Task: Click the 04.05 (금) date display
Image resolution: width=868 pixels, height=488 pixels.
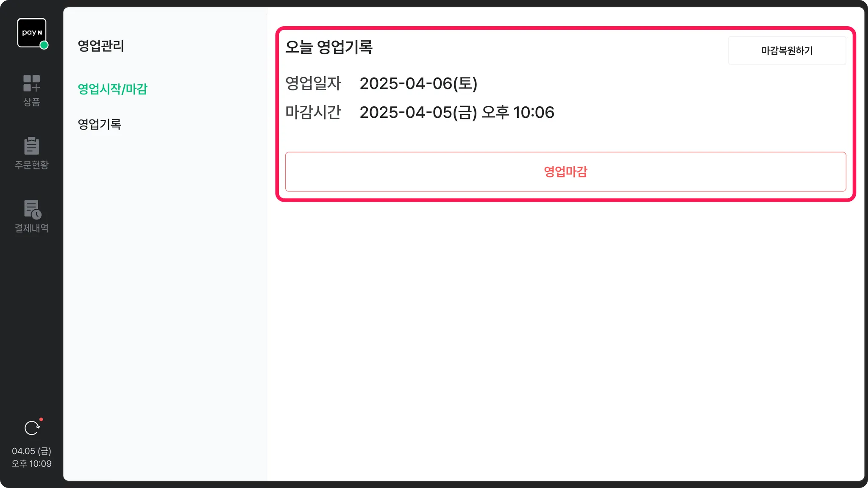Action: pos(32,451)
